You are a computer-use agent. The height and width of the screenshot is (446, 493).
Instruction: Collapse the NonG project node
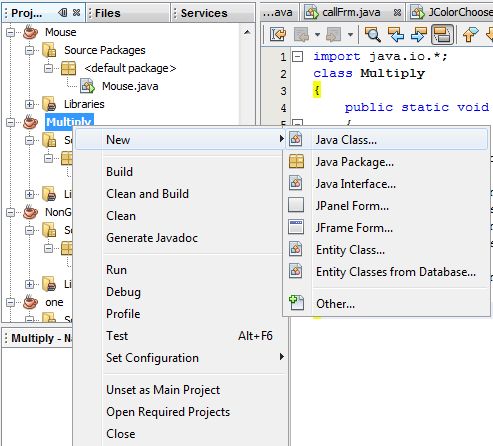point(11,212)
